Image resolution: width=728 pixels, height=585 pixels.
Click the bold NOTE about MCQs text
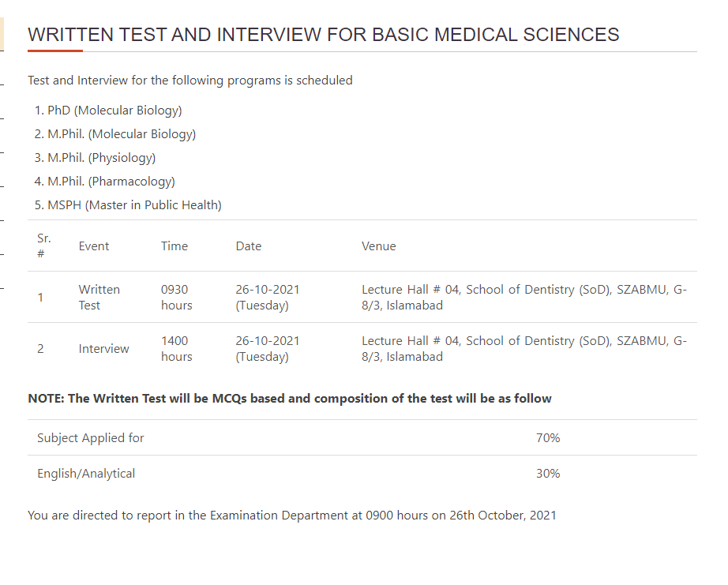(x=290, y=399)
